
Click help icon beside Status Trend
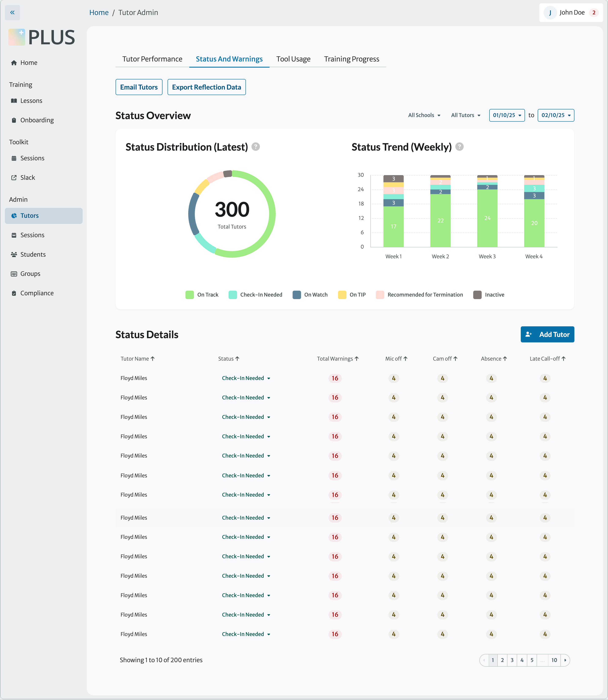459,147
